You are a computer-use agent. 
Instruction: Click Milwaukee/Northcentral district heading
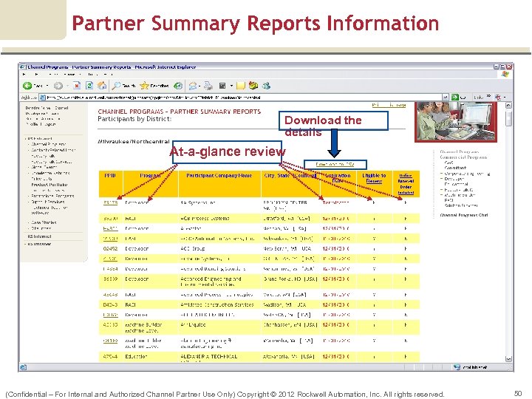coord(134,141)
